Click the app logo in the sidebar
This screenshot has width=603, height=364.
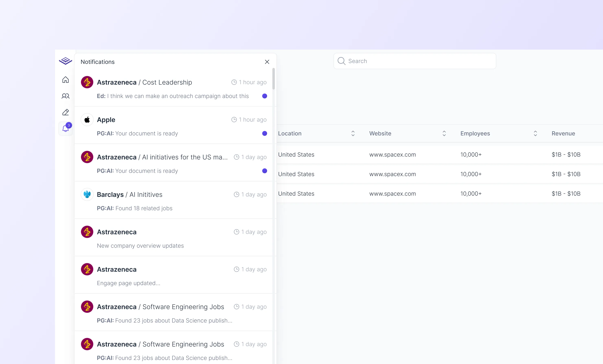[65, 61]
